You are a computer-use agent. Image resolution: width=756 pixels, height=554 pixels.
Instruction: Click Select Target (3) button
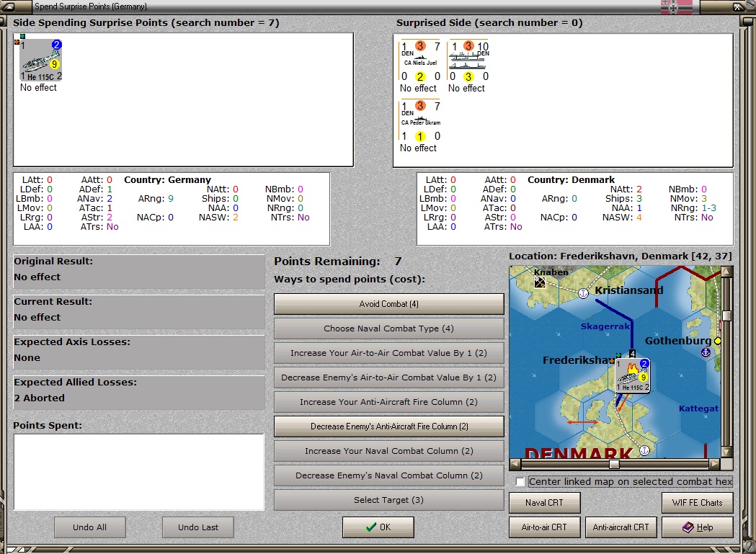tap(388, 500)
